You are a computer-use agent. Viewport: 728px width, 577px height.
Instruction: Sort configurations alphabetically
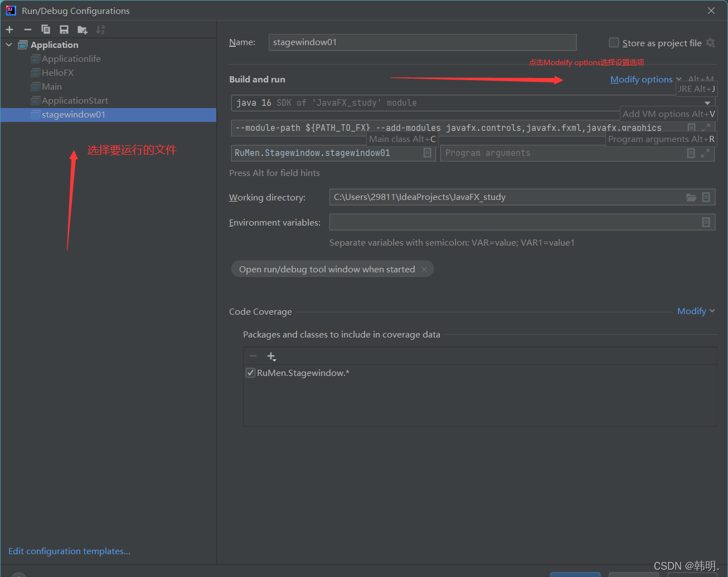tap(100, 30)
